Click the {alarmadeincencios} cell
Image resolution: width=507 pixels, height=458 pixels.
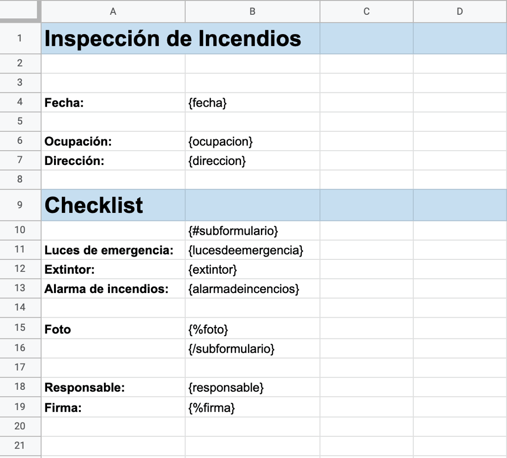coord(252,289)
